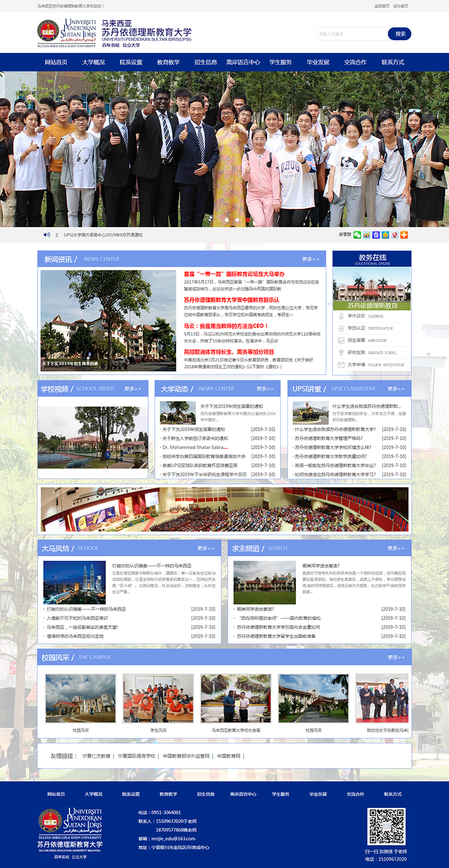Open headline 苏丹依德理斯教育大学受中国教育部示认
Screen dimensions: 449x868
pos(231,300)
